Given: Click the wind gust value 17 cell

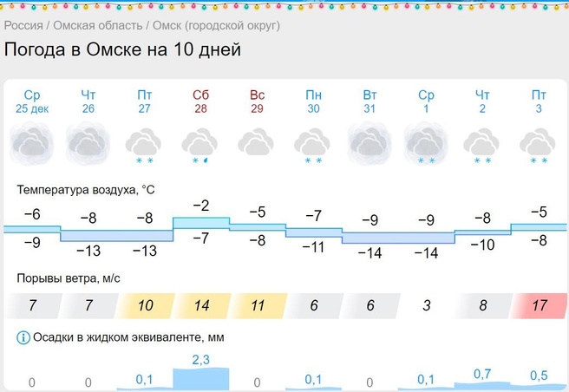Looking at the screenshot, I should [x=539, y=305].
